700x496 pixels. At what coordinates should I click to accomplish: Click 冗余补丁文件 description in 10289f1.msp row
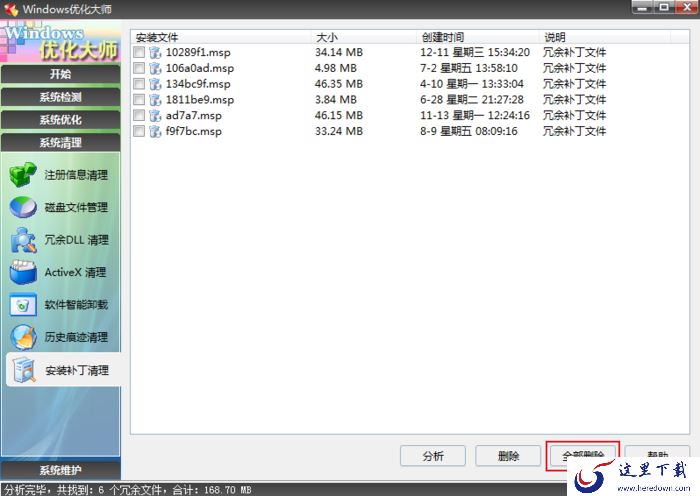pos(575,52)
